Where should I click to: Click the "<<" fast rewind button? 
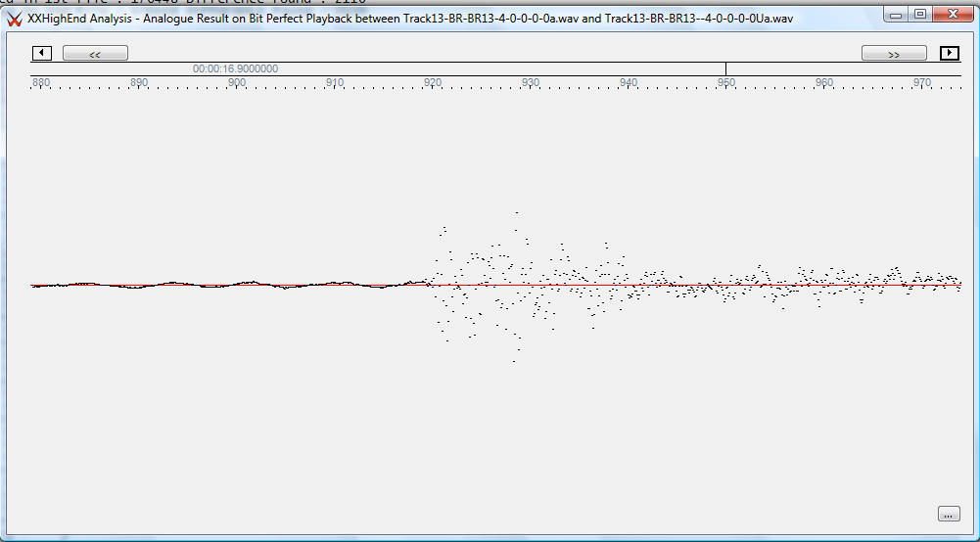95,53
